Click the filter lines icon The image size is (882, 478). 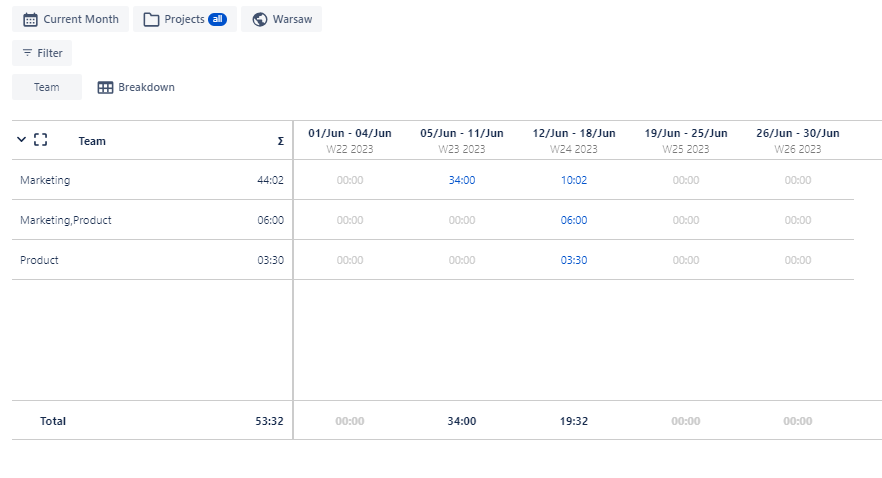point(27,53)
